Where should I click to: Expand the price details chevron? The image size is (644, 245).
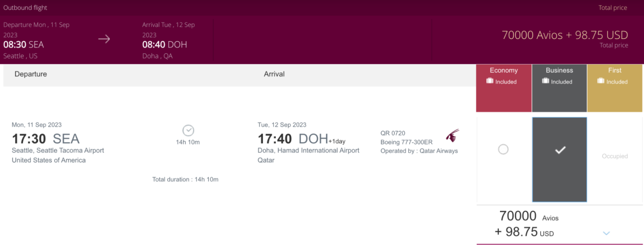click(x=606, y=233)
